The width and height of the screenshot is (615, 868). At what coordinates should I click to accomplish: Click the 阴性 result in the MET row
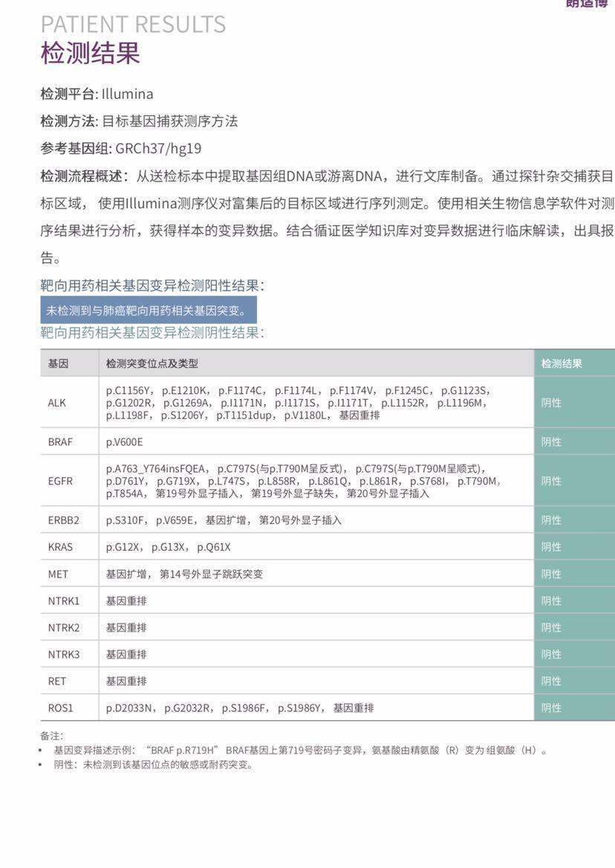click(x=551, y=574)
